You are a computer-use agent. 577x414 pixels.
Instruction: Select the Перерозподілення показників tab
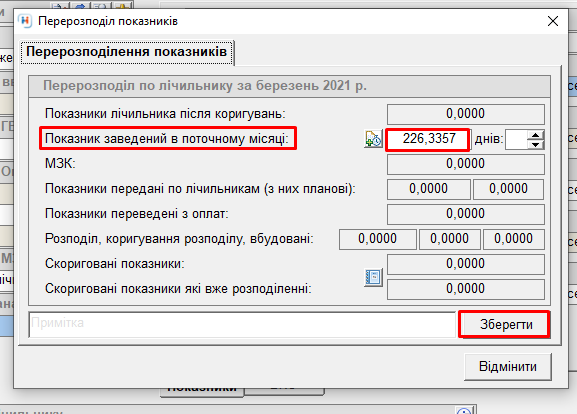point(127,52)
